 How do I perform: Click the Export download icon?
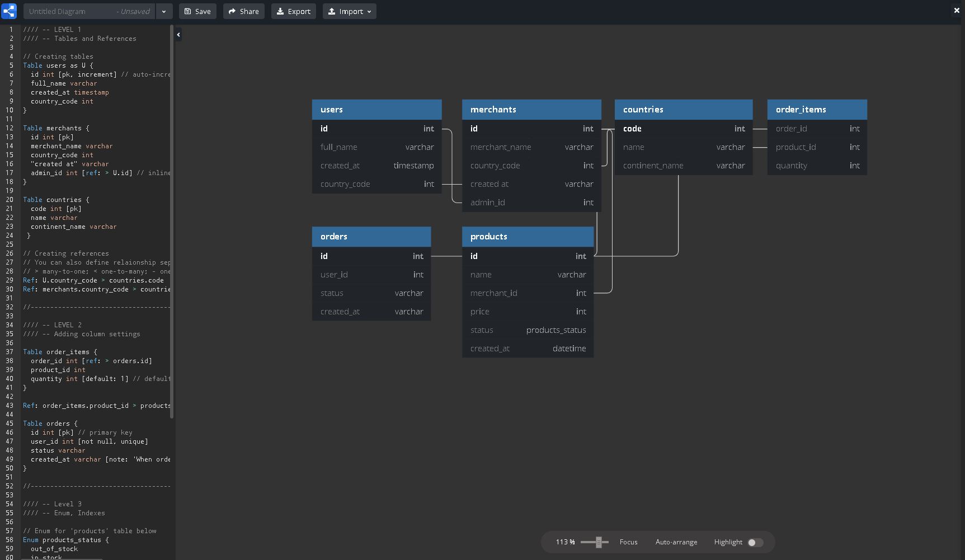tap(281, 11)
